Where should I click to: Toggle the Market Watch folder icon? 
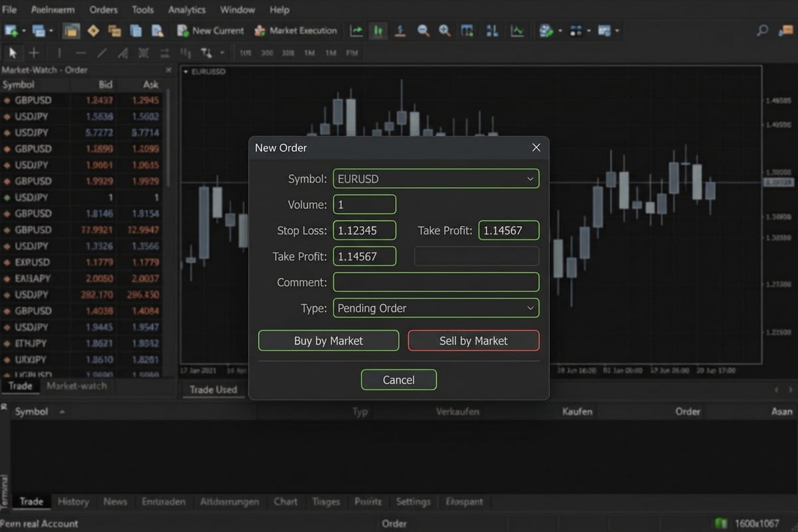(x=71, y=31)
